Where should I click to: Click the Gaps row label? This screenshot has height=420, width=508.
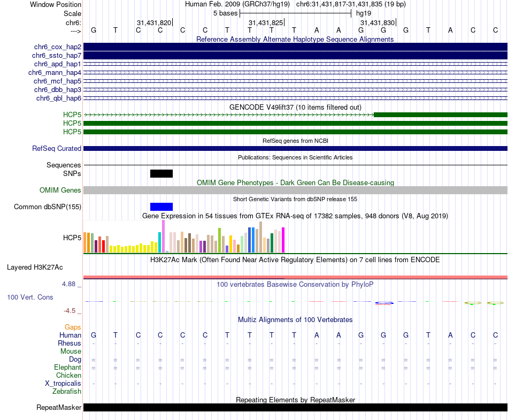[x=73, y=327]
